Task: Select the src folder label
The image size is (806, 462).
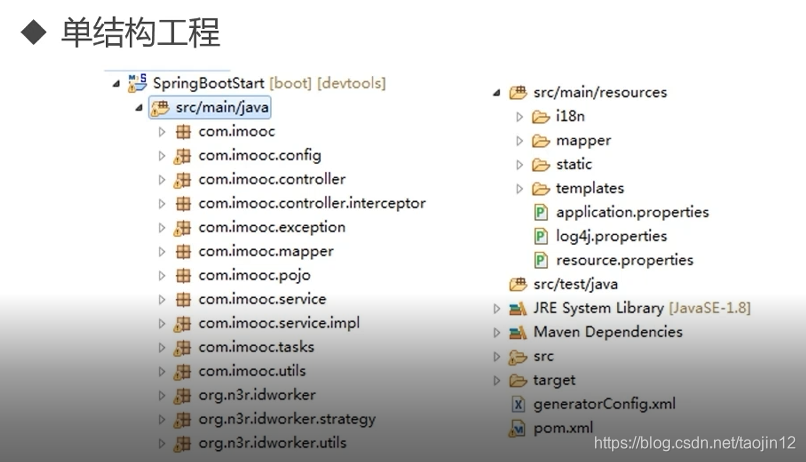Action: point(543,356)
